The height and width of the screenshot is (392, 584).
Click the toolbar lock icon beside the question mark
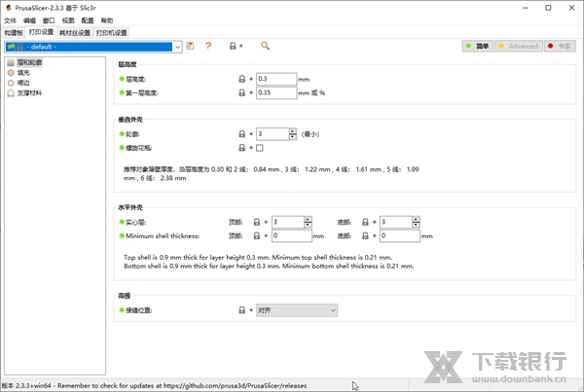click(233, 46)
